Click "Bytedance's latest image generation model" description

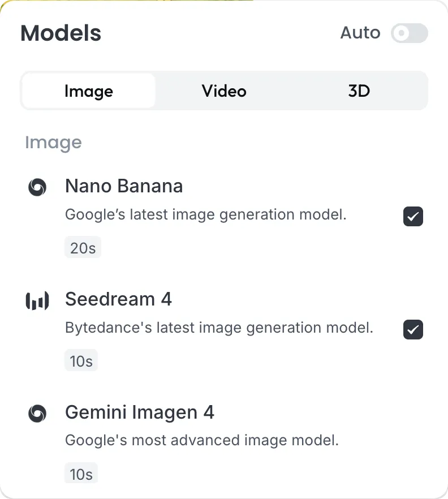click(219, 328)
